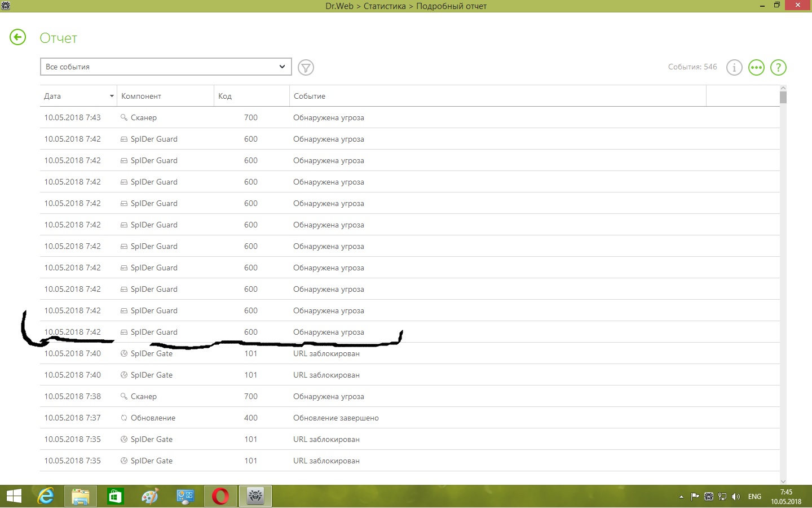This screenshot has height=508, width=812.
Task: Click the Обновление component cell
Action: (153, 418)
